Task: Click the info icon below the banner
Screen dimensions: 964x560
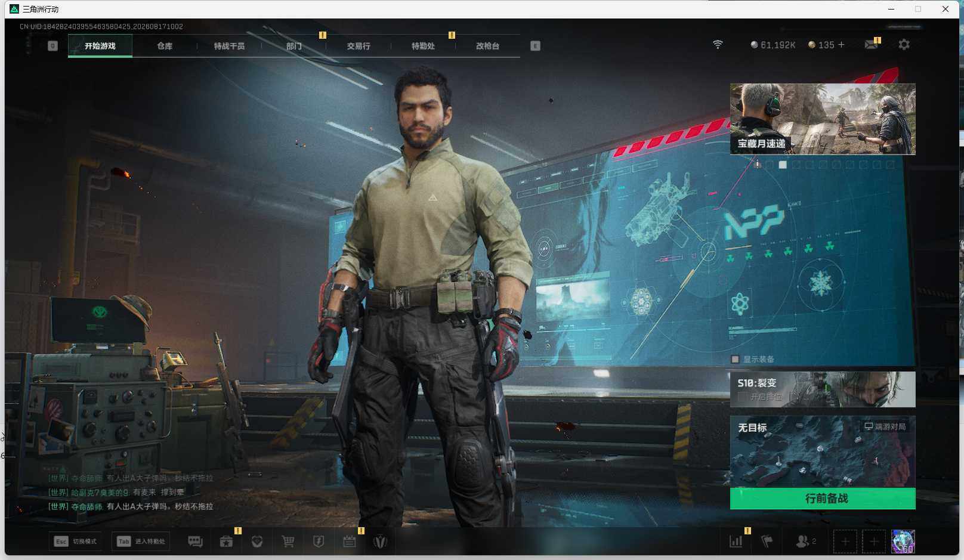Action: point(757,164)
